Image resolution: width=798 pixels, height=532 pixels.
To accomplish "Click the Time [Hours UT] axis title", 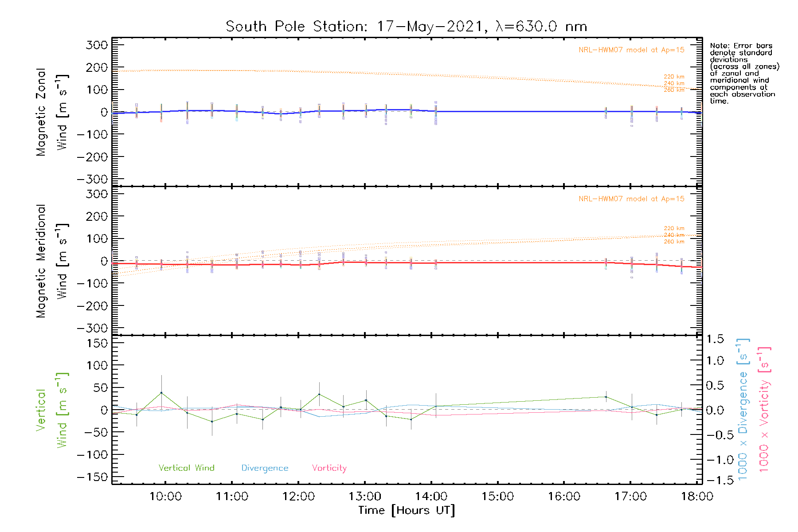I will click(406, 510).
